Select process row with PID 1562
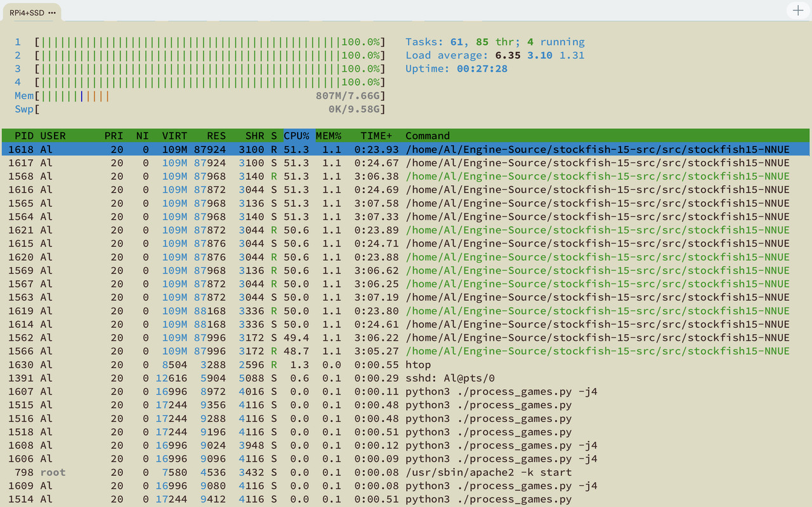The image size is (812, 507). (x=406, y=338)
